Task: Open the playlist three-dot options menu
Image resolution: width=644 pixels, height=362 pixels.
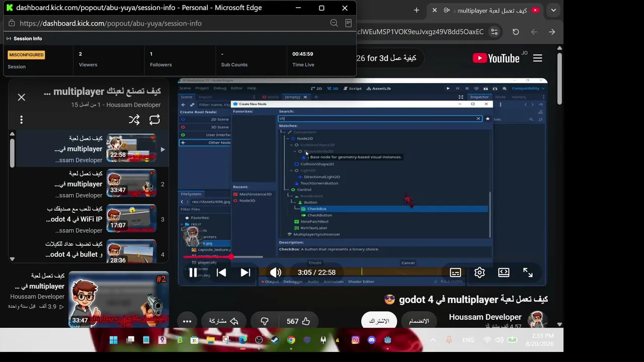Action: [21, 120]
